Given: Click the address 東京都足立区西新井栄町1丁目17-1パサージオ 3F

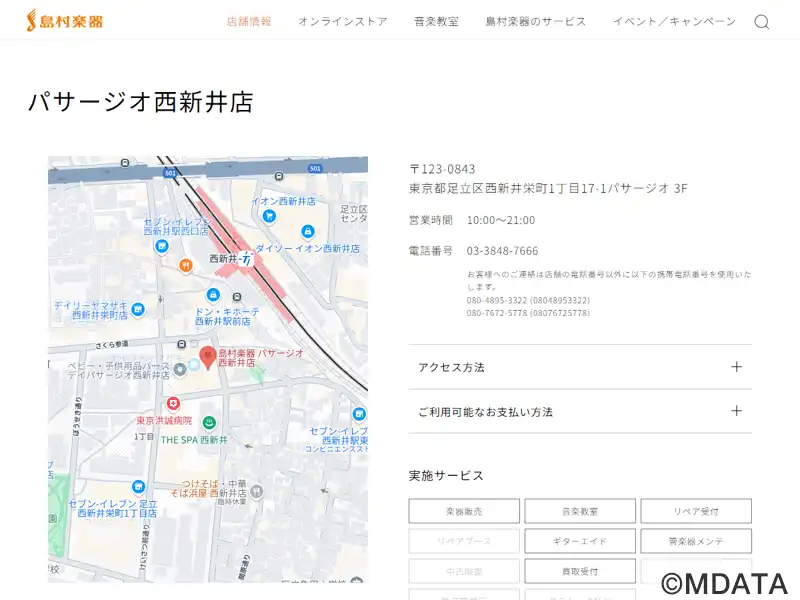Looking at the screenshot, I should (x=548, y=188).
